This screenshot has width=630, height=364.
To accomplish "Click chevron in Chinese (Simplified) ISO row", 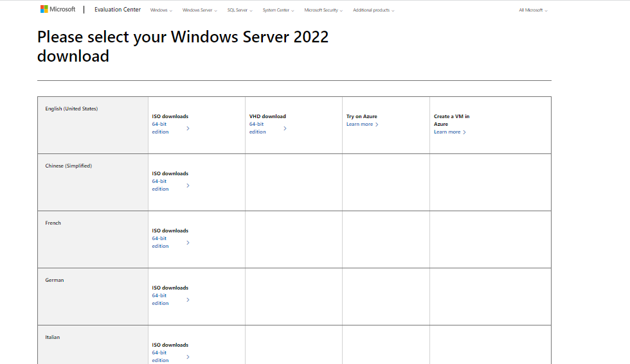I will [x=188, y=186].
